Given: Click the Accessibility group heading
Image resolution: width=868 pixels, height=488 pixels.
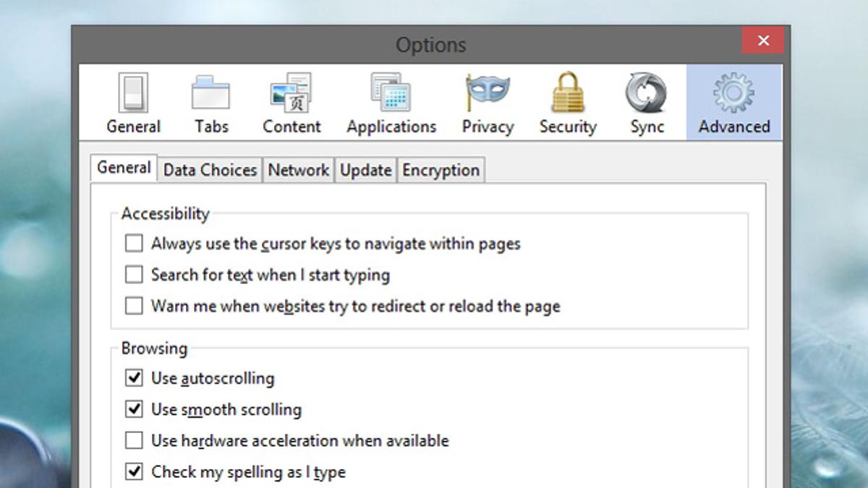Looking at the screenshot, I should [x=165, y=213].
